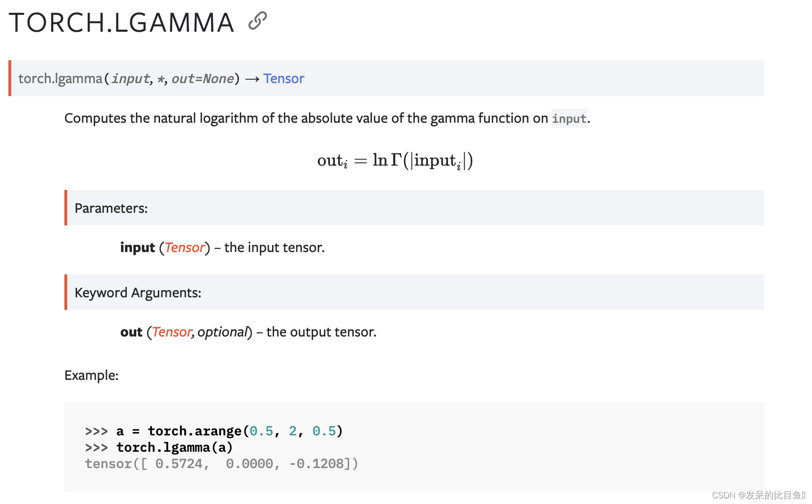Click the italic input argument in signature
The width and height of the screenshot is (812, 504).
(130, 78)
